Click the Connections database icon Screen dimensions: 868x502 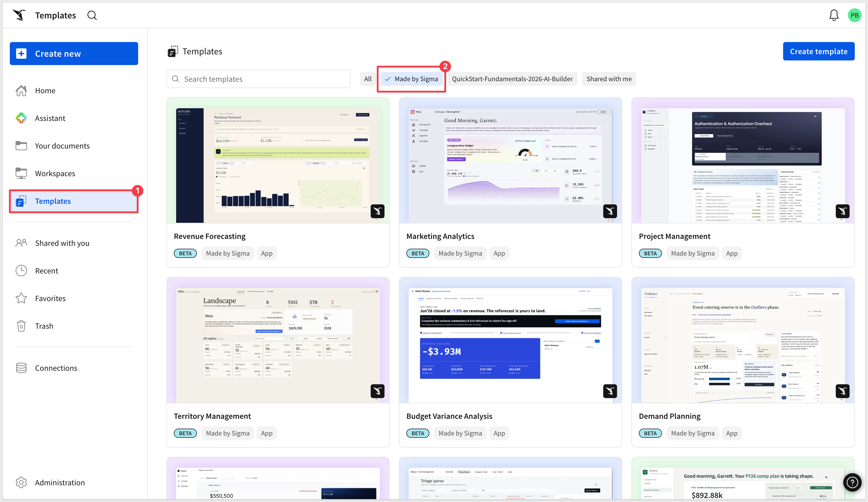click(x=21, y=368)
